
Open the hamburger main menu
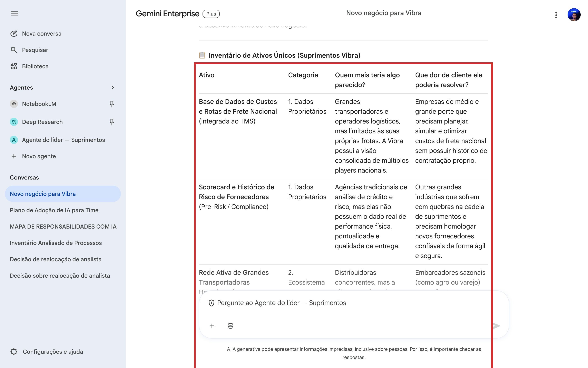pyautogui.click(x=14, y=14)
